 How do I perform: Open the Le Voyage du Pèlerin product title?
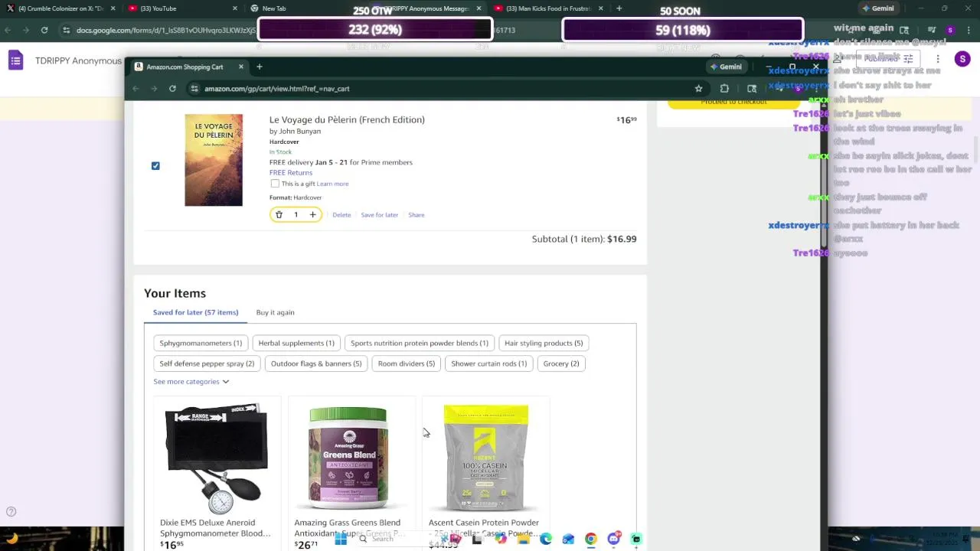pyautogui.click(x=347, y=119)
